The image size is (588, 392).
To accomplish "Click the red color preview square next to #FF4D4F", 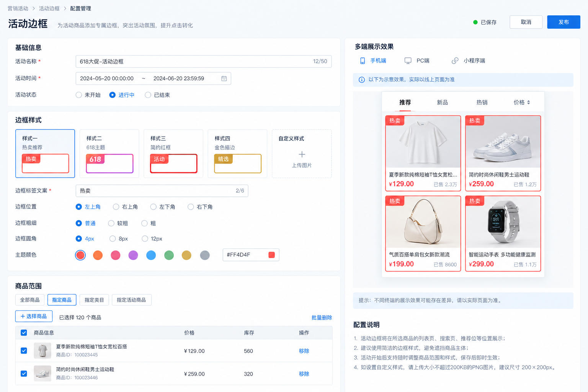I will [x=272, y=255].
